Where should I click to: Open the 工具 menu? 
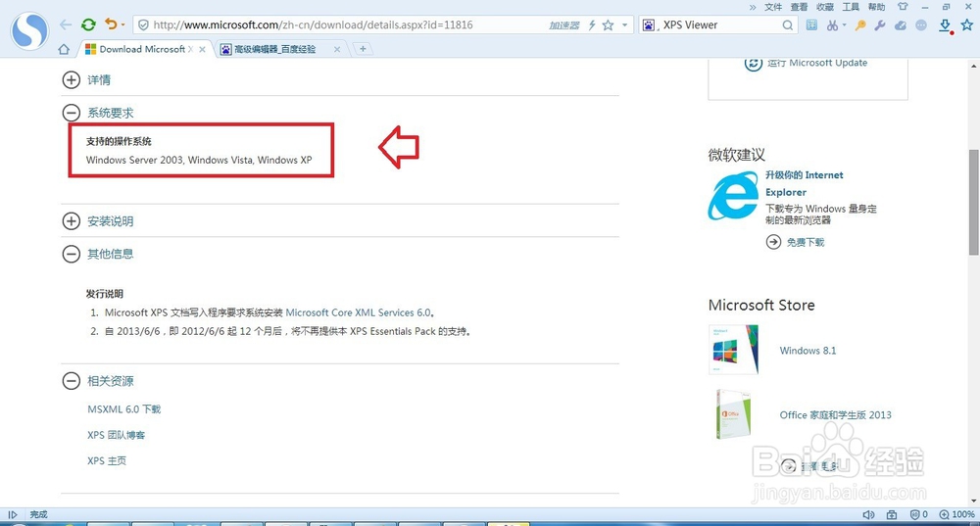pos(851,7)
